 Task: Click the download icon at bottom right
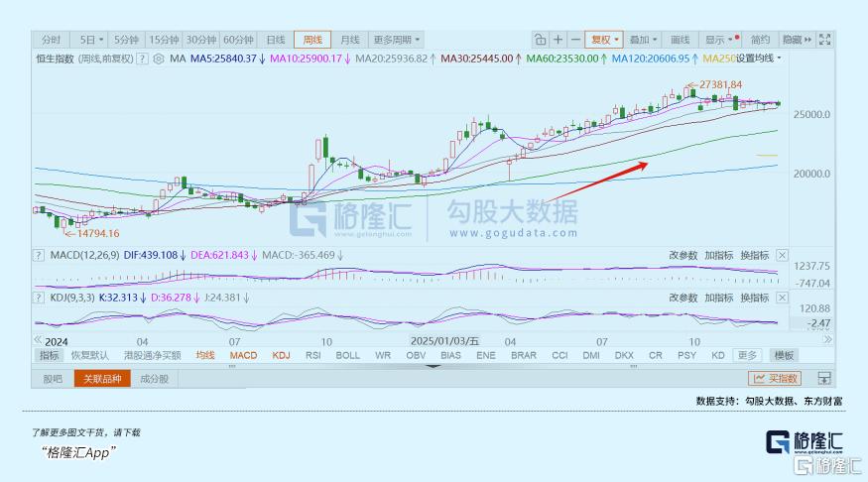[822, 378]
